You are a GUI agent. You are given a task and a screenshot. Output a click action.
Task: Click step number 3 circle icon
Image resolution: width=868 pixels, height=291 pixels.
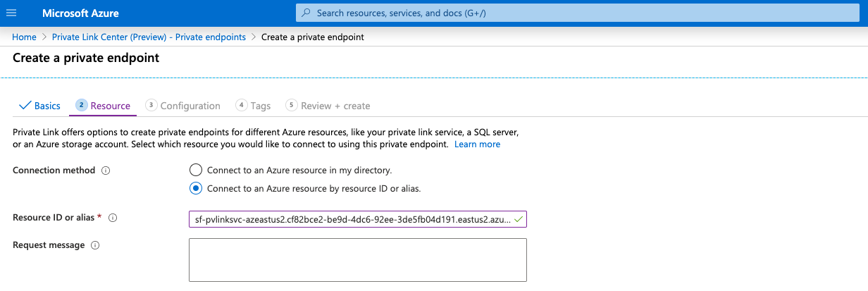coord(151,105)
